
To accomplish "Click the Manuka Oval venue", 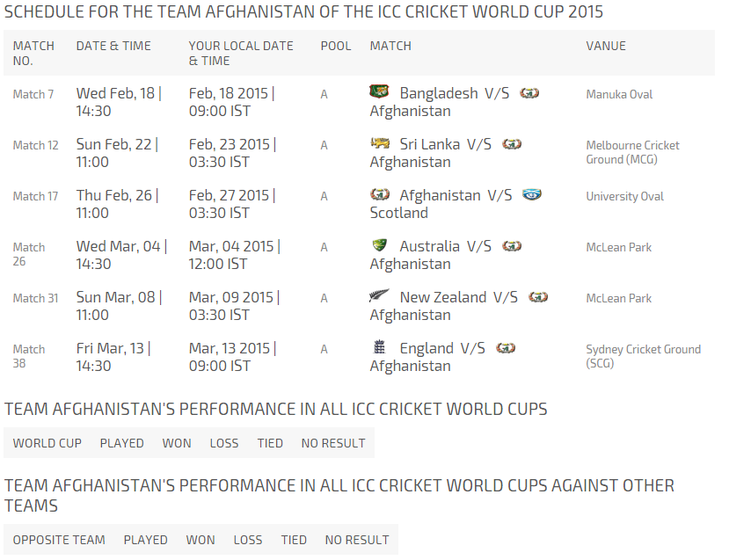I will pos(619,94).
